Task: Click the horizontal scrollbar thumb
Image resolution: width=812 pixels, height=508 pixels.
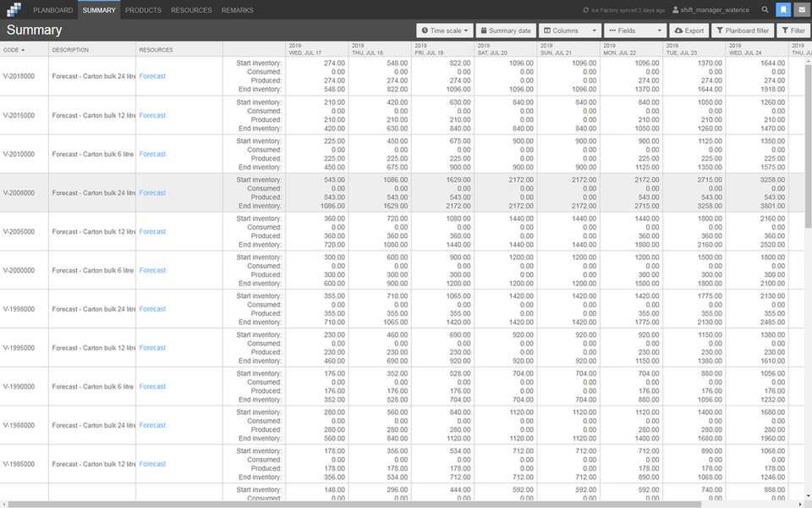Action: [354, 505]
